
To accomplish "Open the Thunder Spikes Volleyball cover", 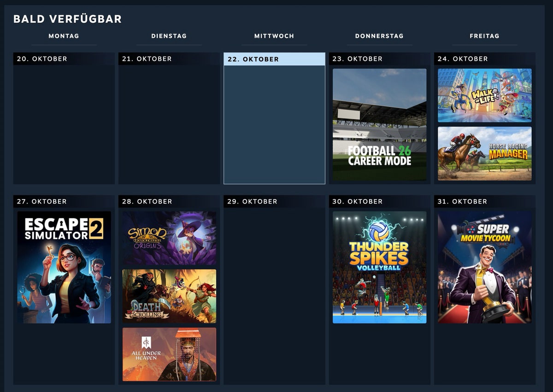I will tap(379, 267).
